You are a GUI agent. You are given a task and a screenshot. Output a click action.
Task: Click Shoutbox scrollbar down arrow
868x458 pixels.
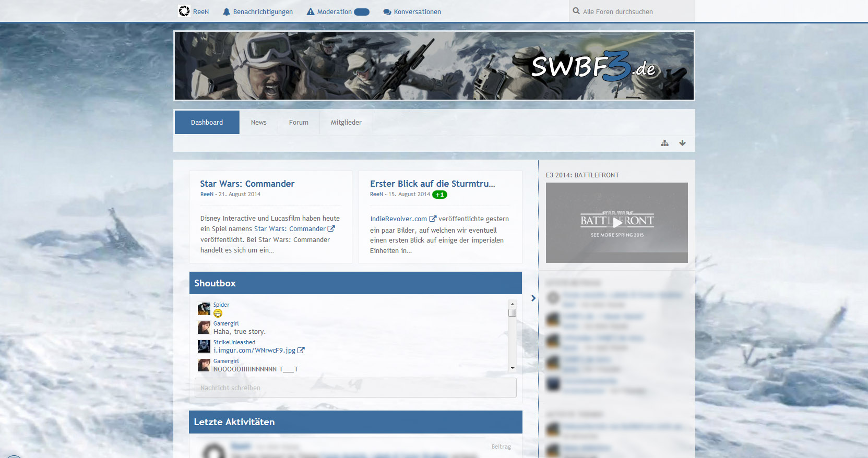[x=513, y=368]
